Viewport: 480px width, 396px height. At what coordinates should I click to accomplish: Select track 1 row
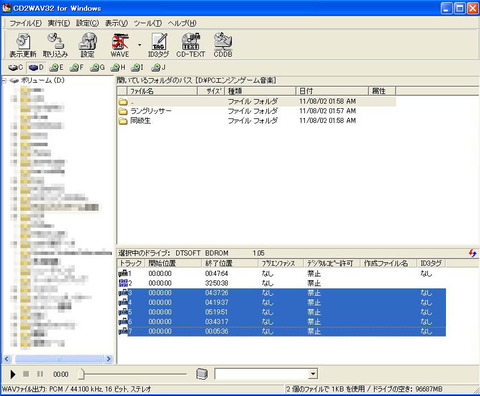[282, 274]
